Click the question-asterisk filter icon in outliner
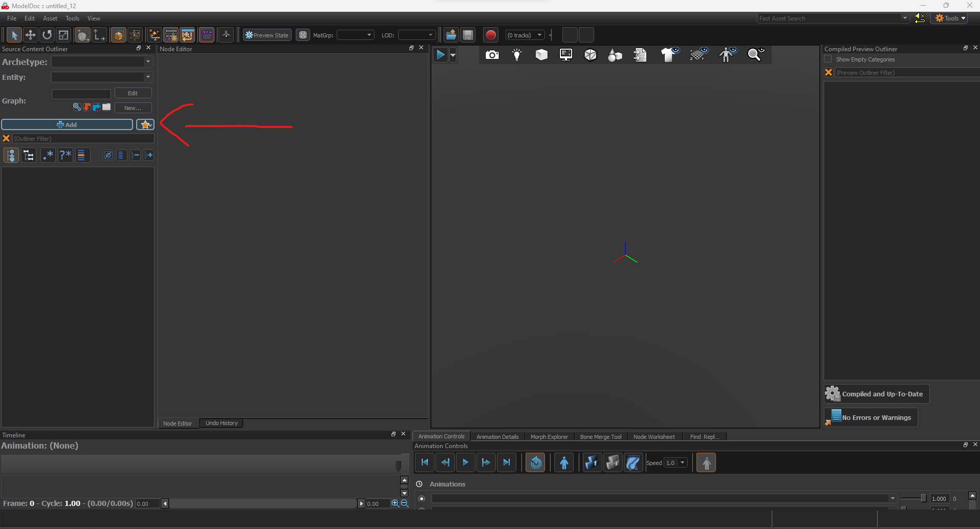980x529 pixels. 65,155
